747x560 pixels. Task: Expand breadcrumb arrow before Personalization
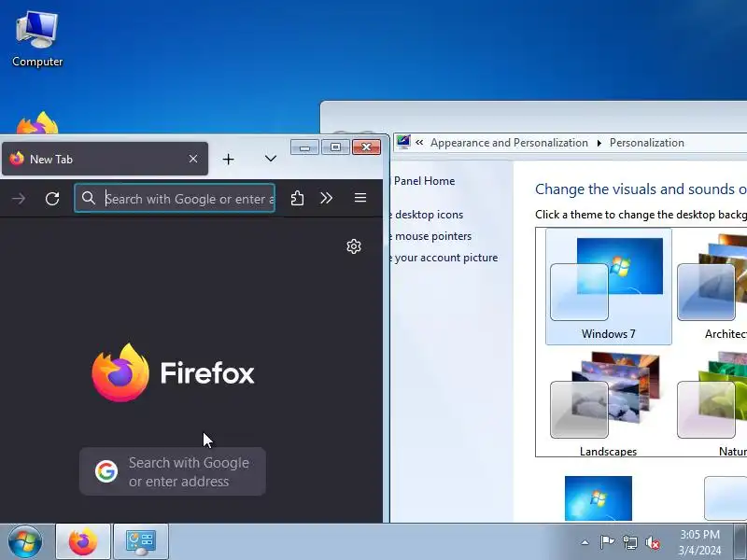tap(599, 143)
